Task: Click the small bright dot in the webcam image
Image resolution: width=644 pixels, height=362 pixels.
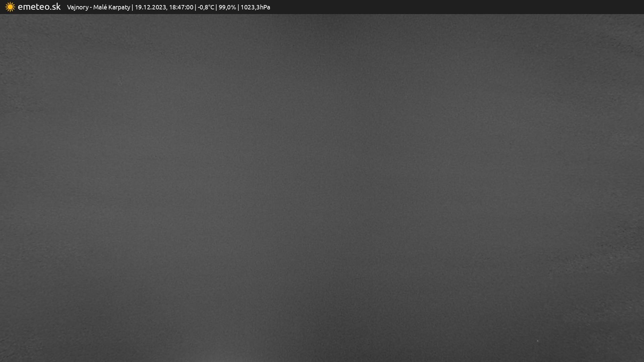Action: click(537, 341)
